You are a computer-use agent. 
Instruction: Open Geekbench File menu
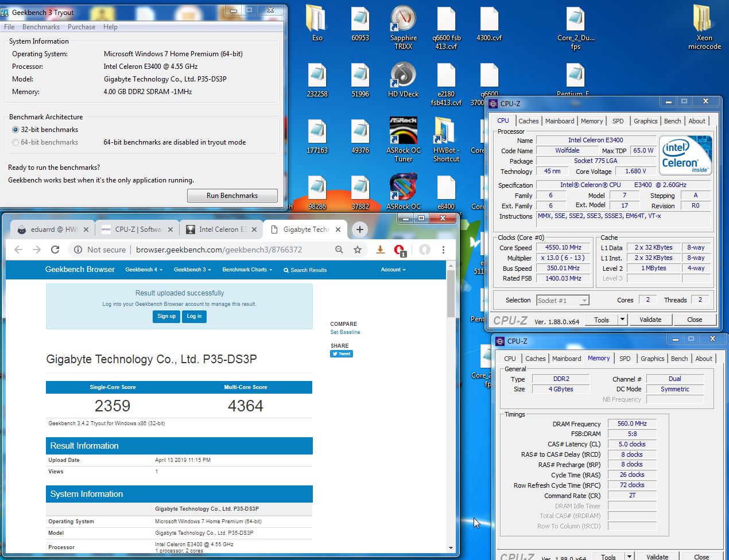click(x=9, y=27)
